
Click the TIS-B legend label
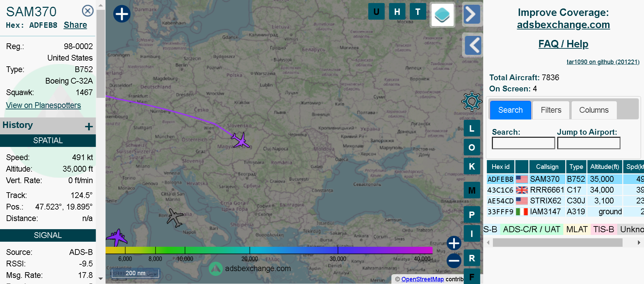coord(603,229)
